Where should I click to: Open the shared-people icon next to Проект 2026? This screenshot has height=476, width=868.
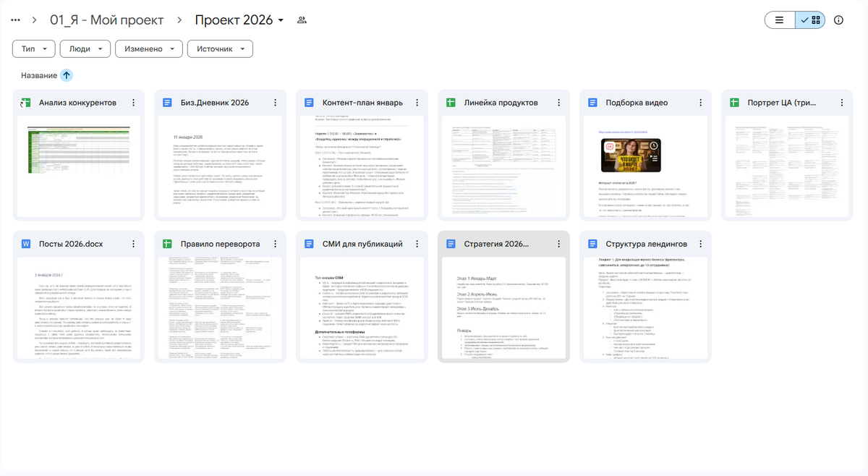(302, 20)
